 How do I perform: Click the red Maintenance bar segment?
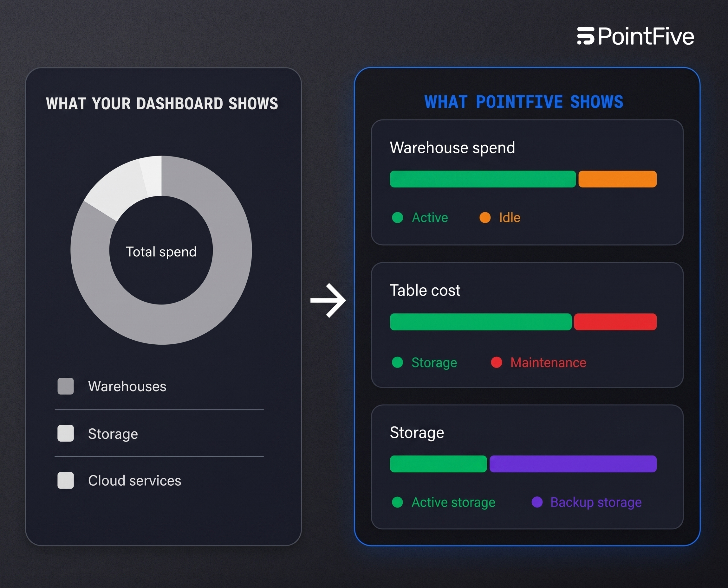point(615,322)
